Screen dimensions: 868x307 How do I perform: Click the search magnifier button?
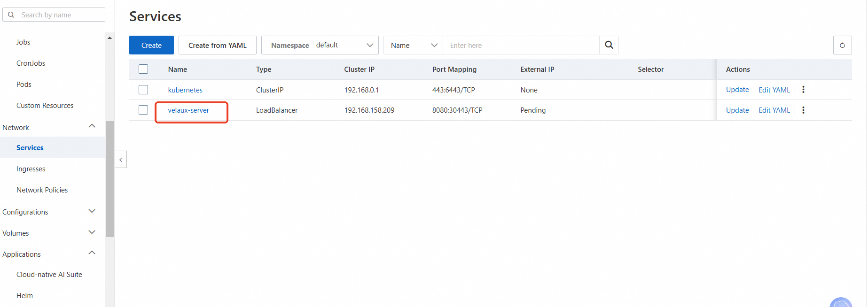(609, 45)
